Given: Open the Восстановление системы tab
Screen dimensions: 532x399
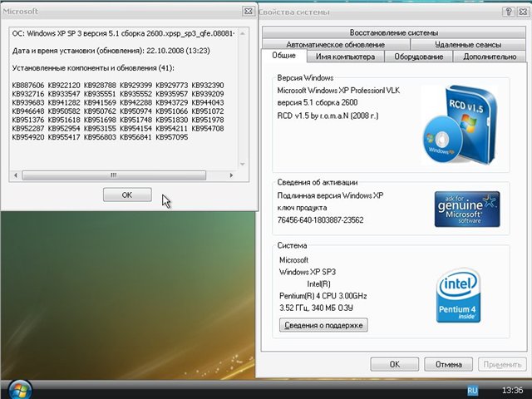Looking at the screenshot, I should pos(394,32).
